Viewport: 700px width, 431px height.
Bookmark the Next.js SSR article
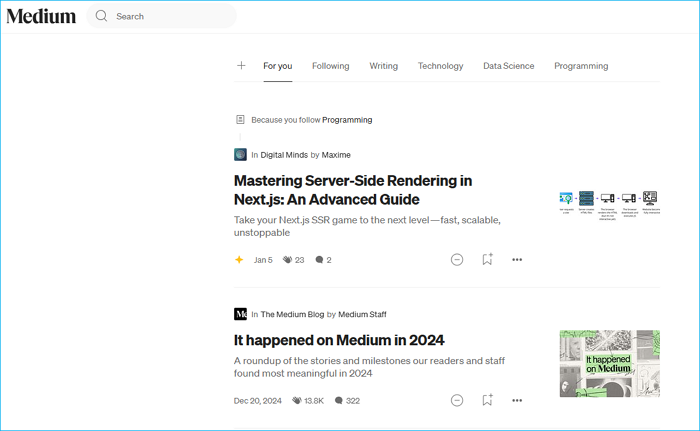(487, 260)
